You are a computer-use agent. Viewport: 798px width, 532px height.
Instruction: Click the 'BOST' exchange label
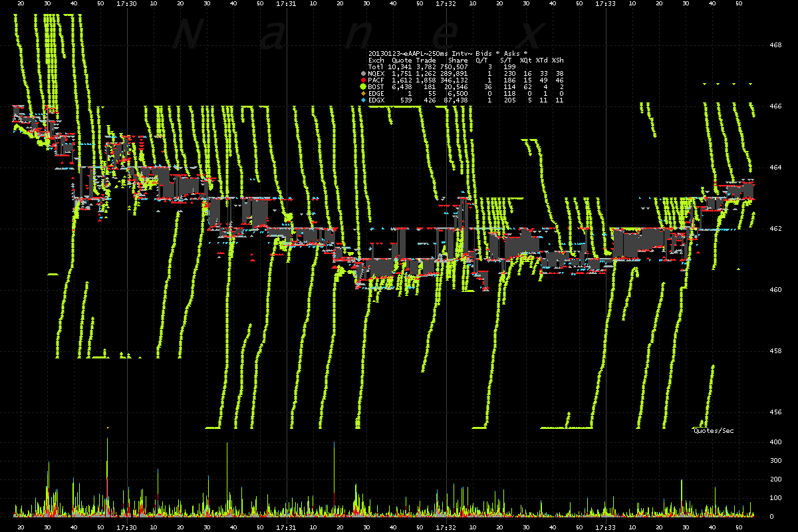[x=376, y=87]
